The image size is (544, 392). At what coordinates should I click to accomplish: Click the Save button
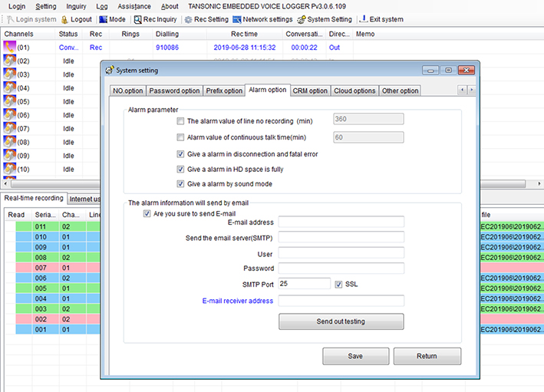[x=355, y=356]
